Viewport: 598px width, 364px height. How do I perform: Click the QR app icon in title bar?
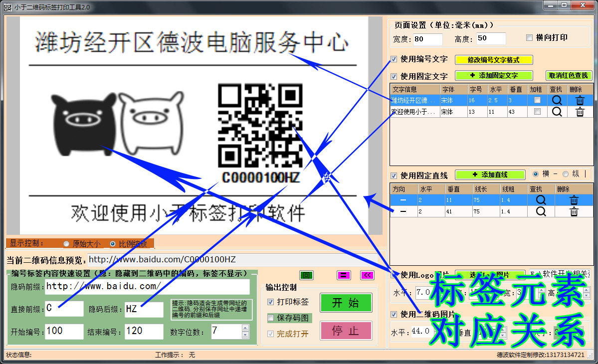click(7, 7)
